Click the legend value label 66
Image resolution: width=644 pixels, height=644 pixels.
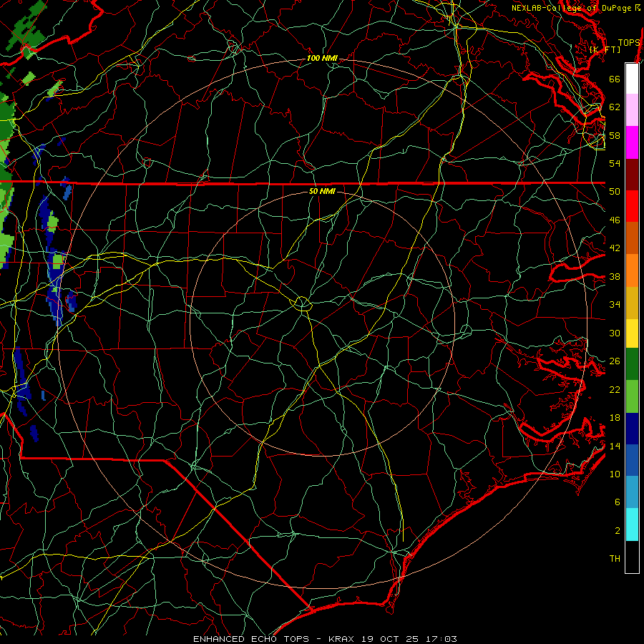point(615,79)
